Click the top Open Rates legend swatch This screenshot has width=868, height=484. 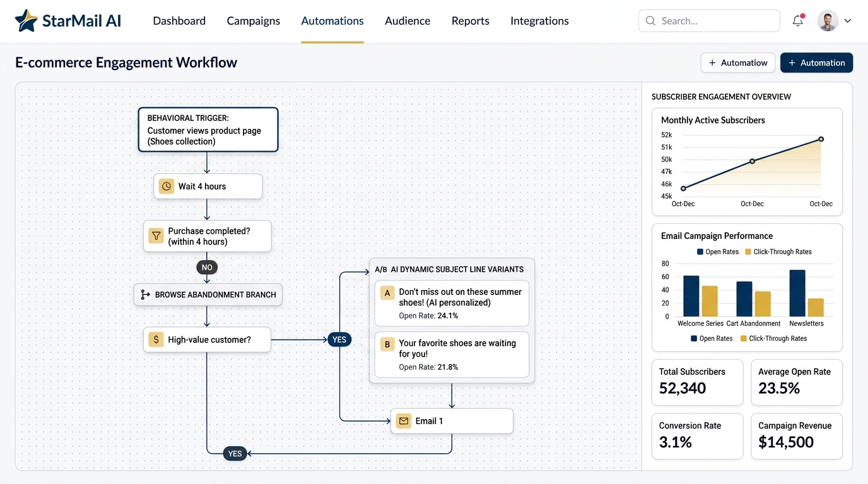(700, 251)
